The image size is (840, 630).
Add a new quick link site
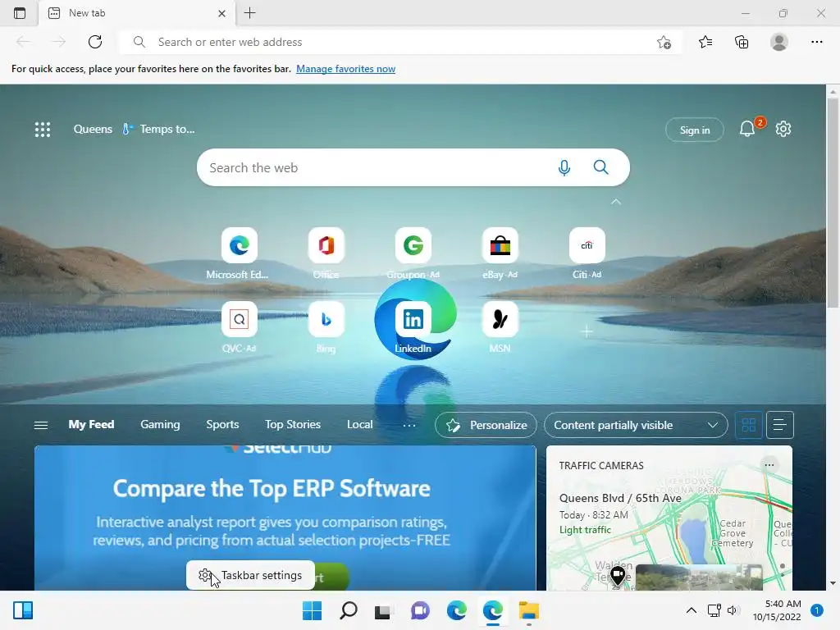(x=587, y=331)
